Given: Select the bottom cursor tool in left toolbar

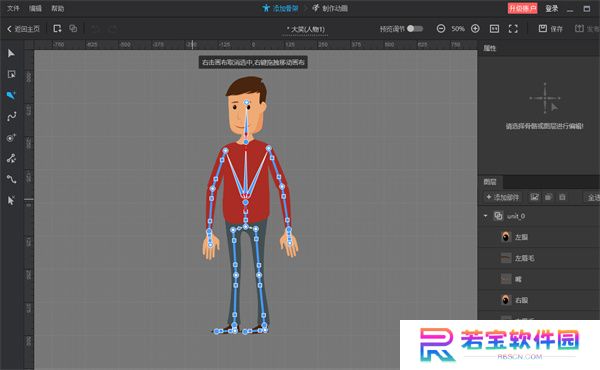Looking at the screenshot, I should (x=11, y=200).
